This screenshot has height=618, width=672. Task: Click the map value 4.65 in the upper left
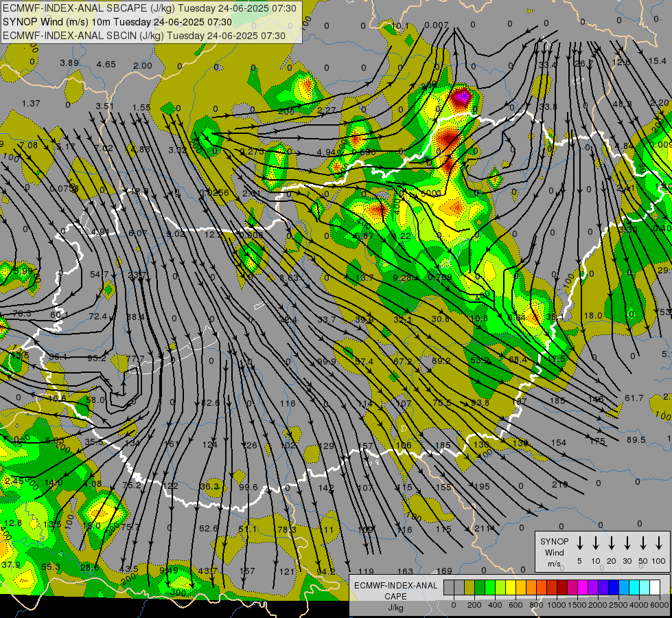coord(106,65)
